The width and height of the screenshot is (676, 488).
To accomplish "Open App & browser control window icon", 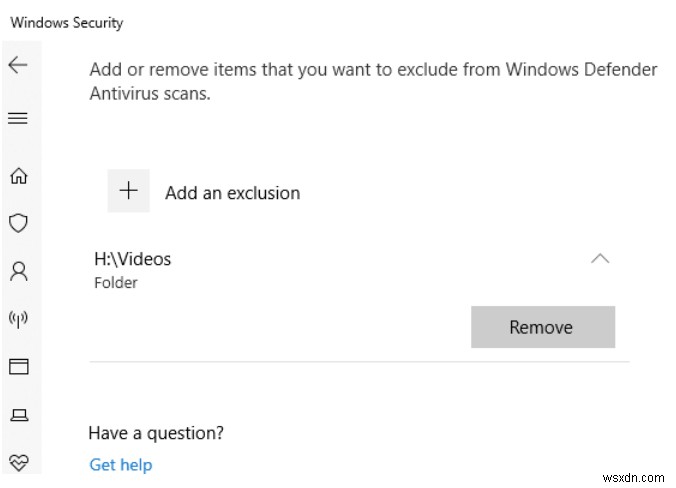I will coord(18,366).
